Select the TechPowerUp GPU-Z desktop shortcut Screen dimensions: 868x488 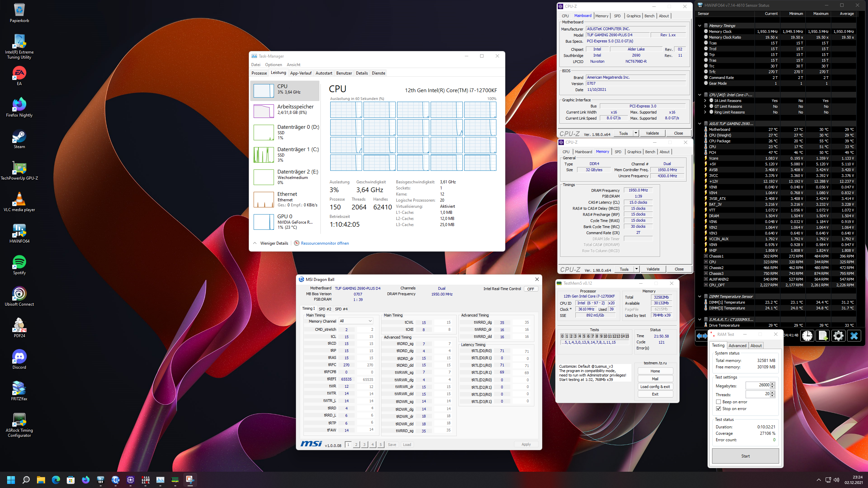click(19, 170)
